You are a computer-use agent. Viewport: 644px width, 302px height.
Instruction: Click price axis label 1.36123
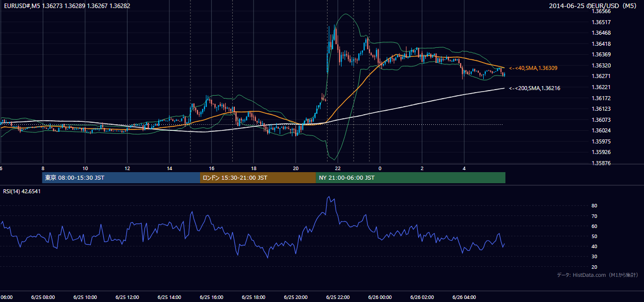(601, 109)
